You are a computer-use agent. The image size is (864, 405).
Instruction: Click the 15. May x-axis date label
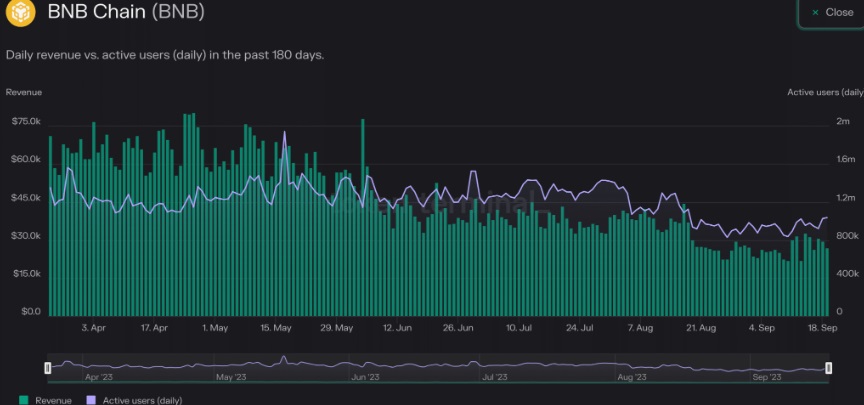pos(276,328)
